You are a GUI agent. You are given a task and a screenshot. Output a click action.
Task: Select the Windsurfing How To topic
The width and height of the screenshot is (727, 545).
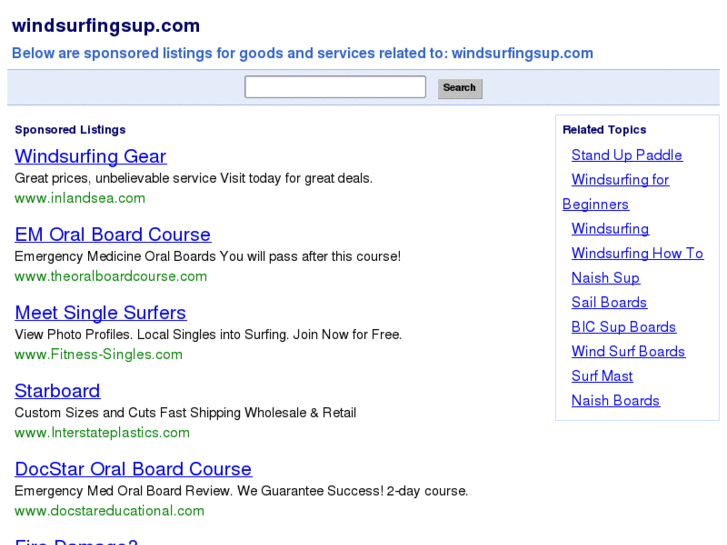[638, 253]
